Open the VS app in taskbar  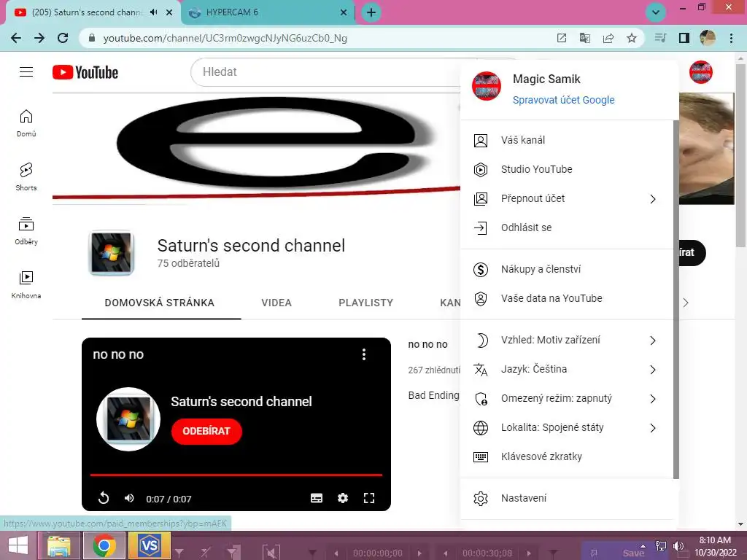click(150, 545)
